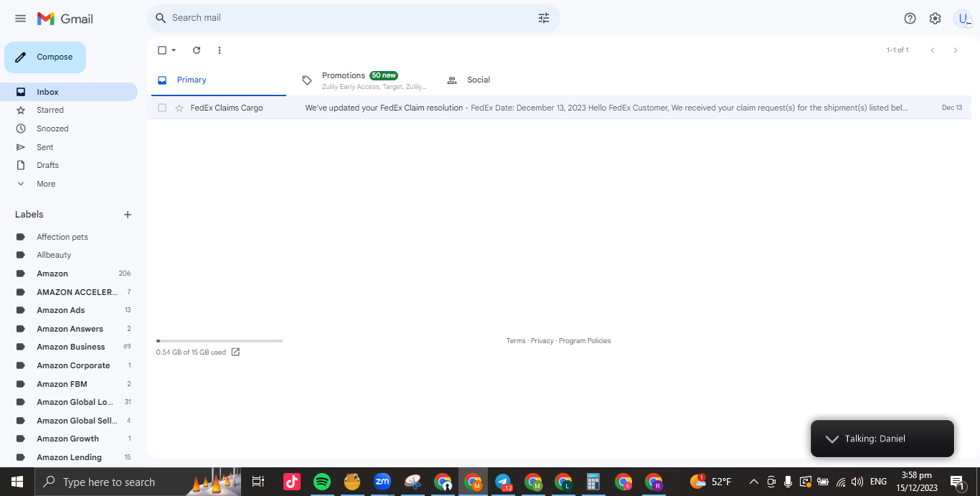980x496 pixels.
Task: Show search options filter icon
Action: coord(544,18)
